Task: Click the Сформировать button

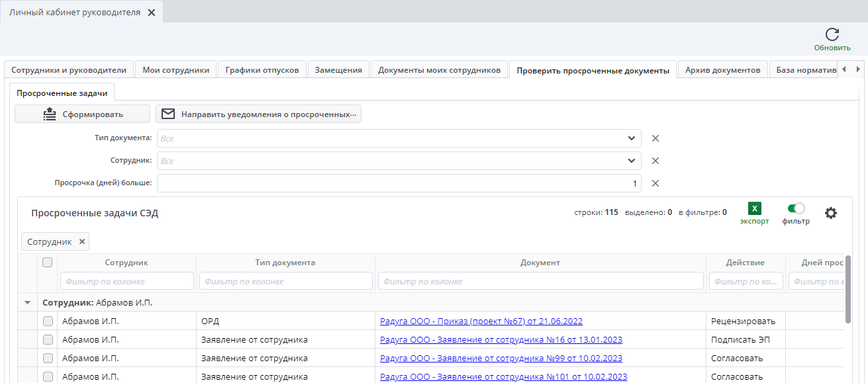Action: tap(82, 114)
